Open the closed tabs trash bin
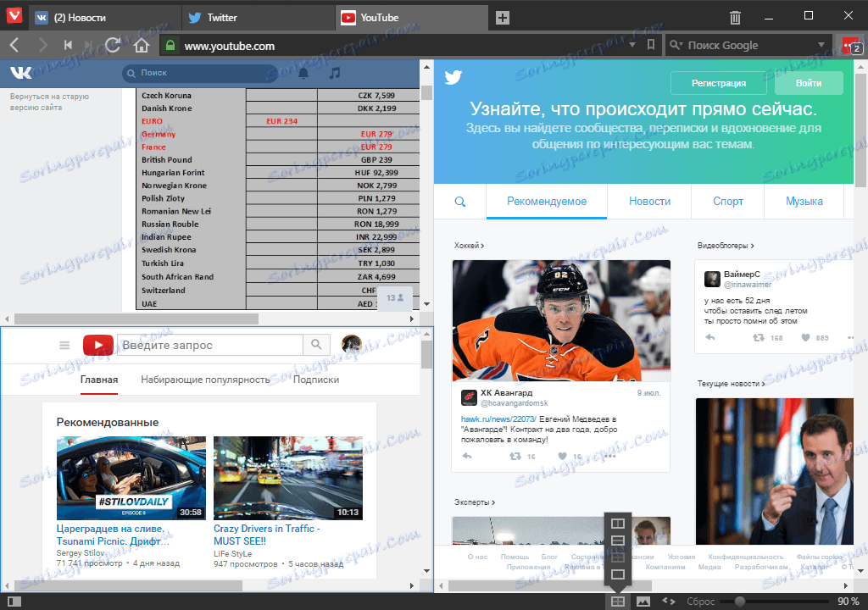 [x=735, y=18]
